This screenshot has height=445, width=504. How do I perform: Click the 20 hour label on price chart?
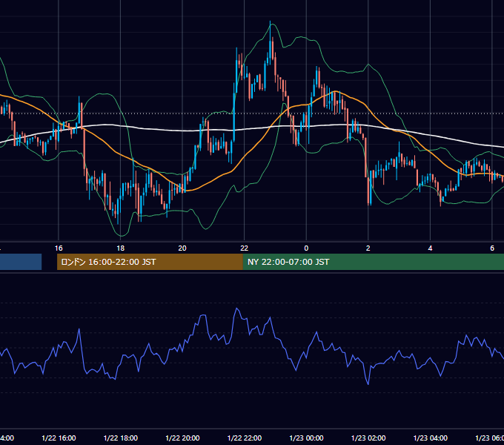pyautogui.click(x=182, y=248)
